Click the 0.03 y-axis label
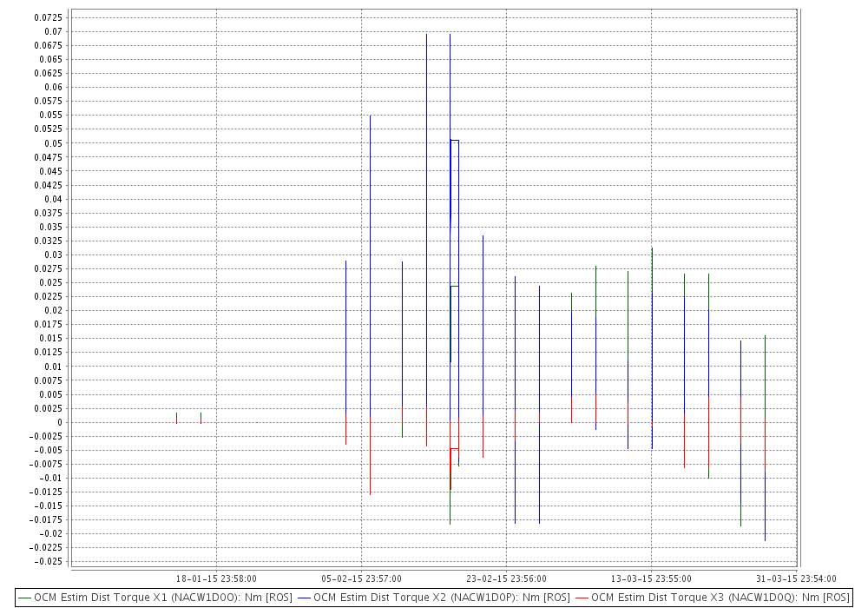This screenshot has width=868, height=608. [x=54, y=254]
